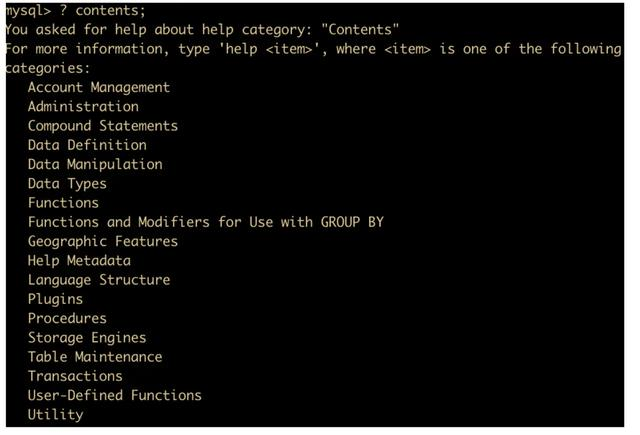Click the 'Storage Engines' category line
The height and width of the screenshot is (435, 640).
[x=87, y=338]
